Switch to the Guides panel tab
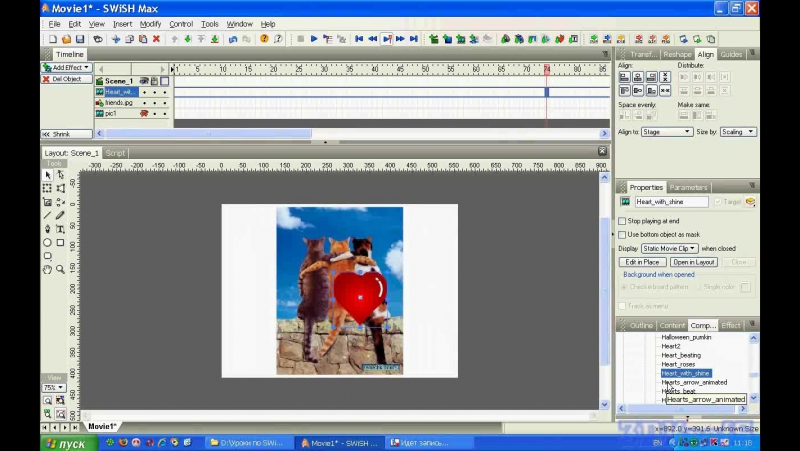Viewport: 800px width, 451px height. [731, 54]
